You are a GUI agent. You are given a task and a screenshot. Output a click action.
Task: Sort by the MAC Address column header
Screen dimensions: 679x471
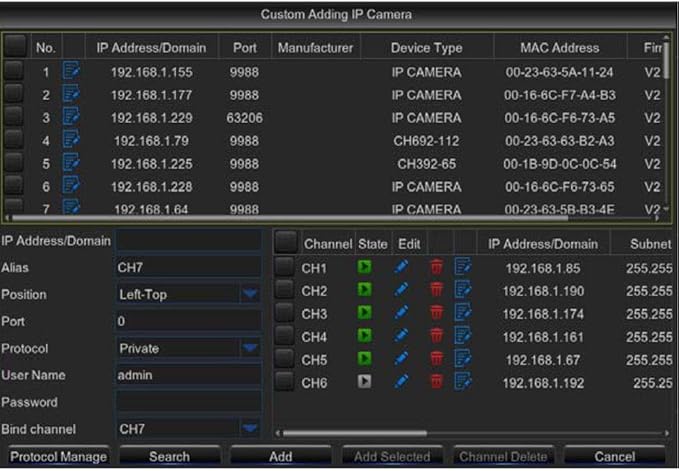coord(559,48)
